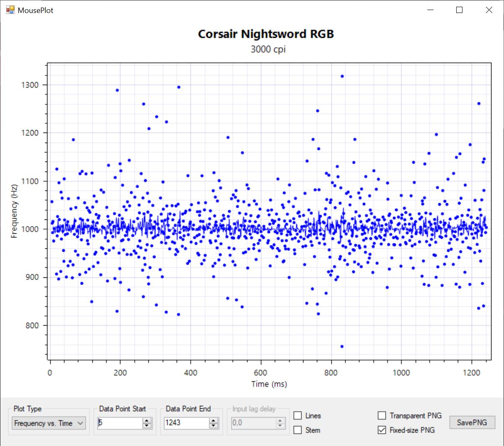Click the 3000 cpi subtitle
This screenshot has height=446, width=504.
[x=268, y=49]
